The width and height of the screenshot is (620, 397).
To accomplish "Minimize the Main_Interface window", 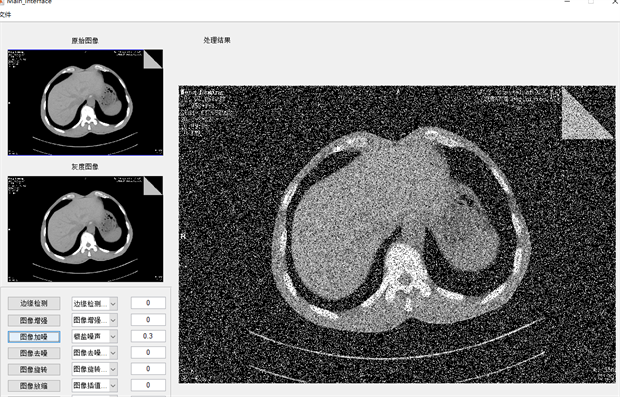I will pyautogui.click(x=567, y=2).
